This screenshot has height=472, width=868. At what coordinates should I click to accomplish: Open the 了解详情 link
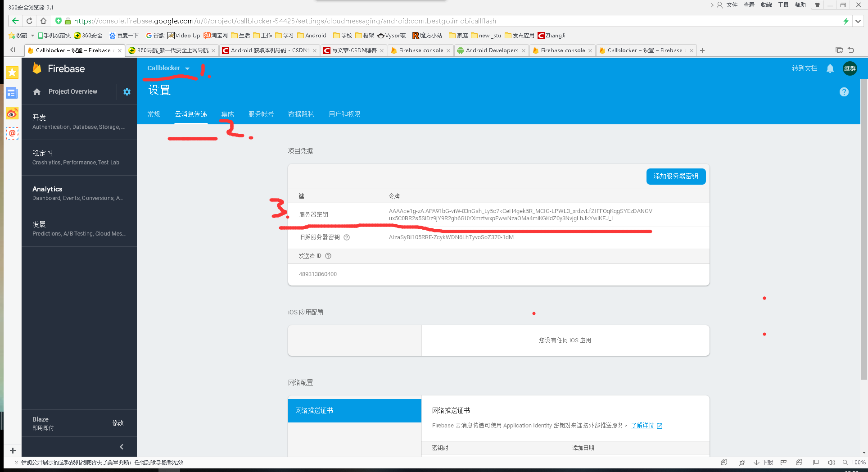(x=642, y=425)
